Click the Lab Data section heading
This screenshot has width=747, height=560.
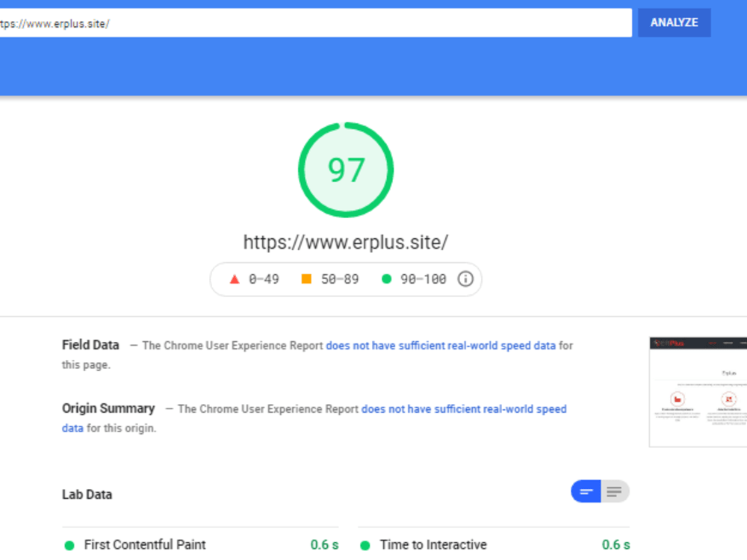tap(87, 494)
